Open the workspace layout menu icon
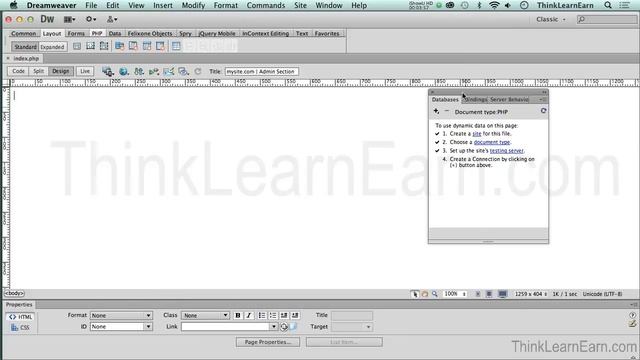The width and height of the screenshot is (640, 360). pos(69,19)
